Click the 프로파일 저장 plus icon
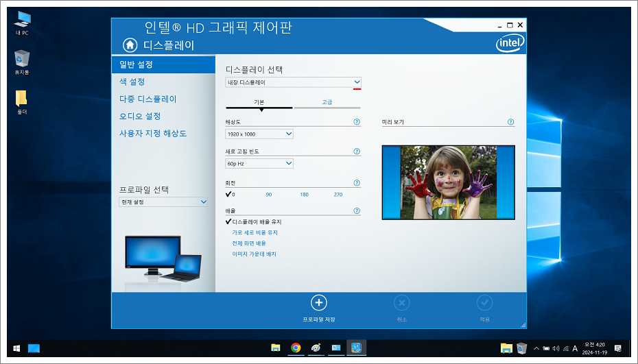The image size is (638, 364). [319, 302]
